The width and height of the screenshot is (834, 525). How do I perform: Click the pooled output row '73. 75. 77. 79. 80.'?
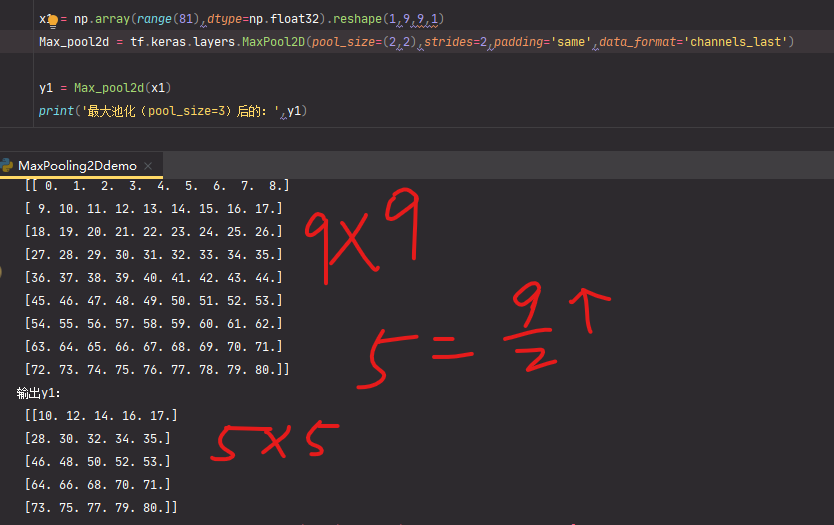click(x=101, y=507)
